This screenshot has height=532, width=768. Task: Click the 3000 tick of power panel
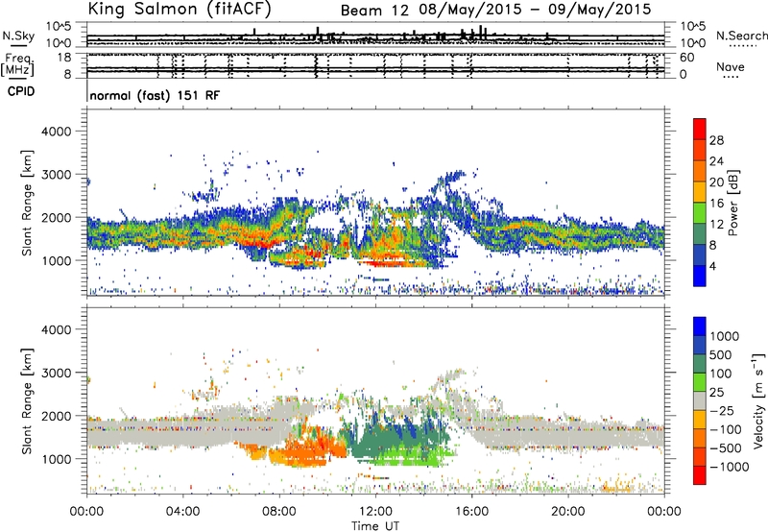(x=57, y=175)
